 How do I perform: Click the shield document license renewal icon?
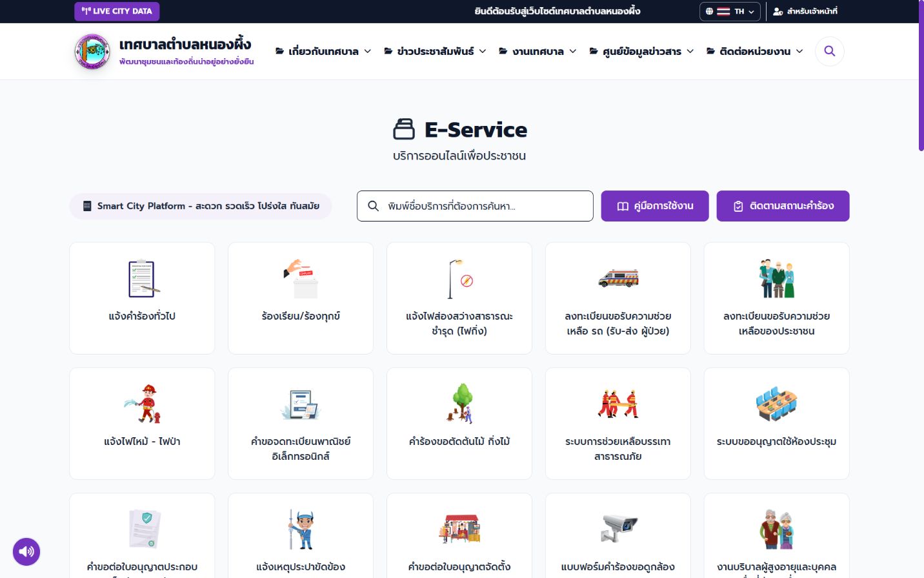(x=145, y=529)
